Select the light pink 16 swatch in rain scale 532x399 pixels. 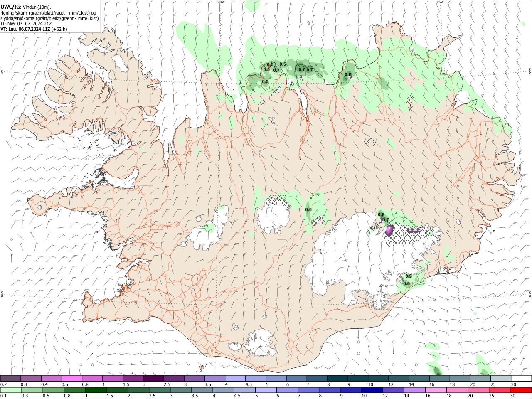click(x=436, y=390)
